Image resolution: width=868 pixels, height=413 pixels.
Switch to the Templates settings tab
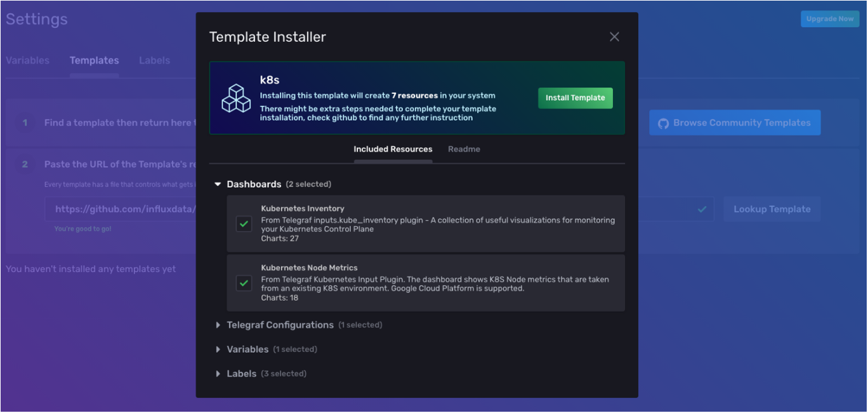[94, 60]
